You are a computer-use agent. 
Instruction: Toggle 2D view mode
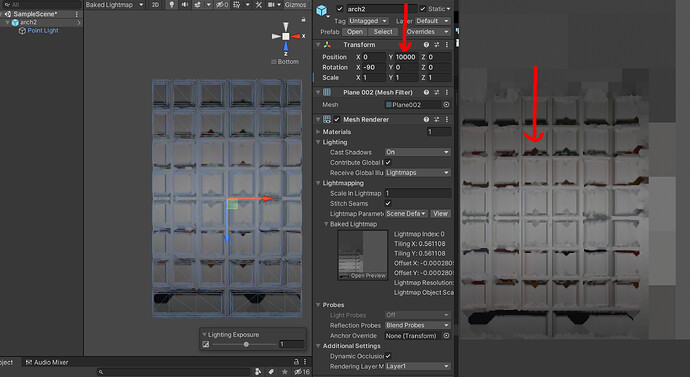click(155, 5)
